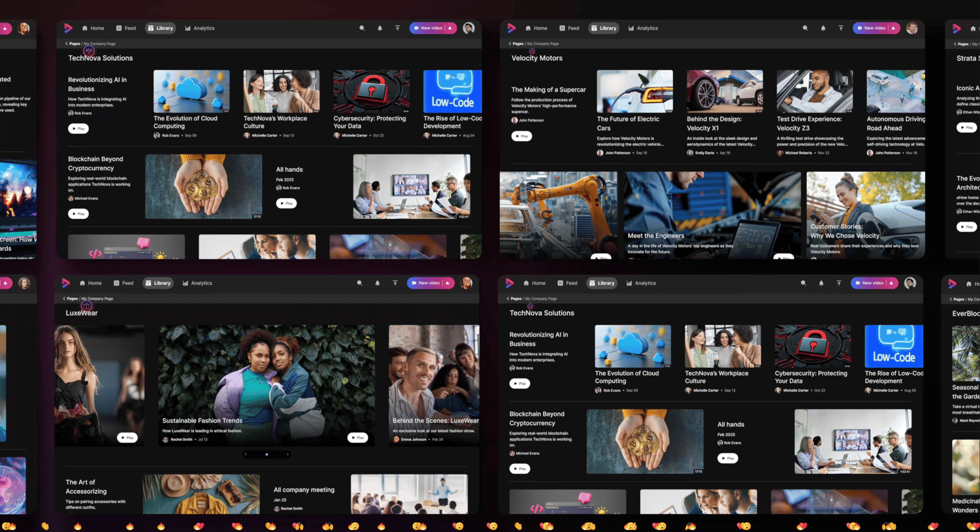Open Pages breadcrumb link in LuxeWear window

[x=73, y=299]
